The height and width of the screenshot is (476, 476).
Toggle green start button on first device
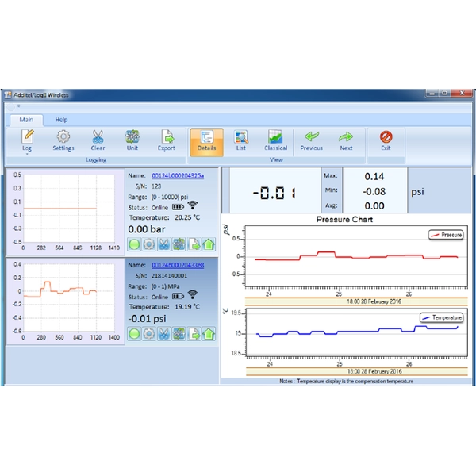(x=135, y=244)
